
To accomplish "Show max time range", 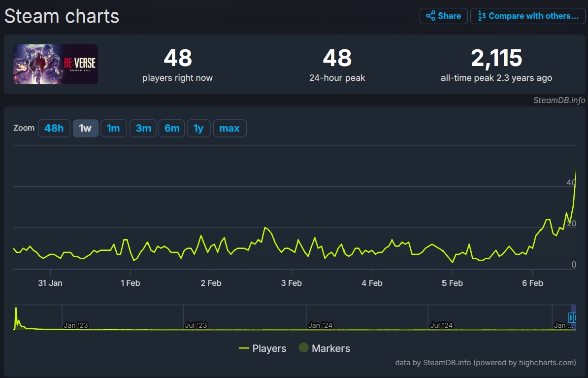I will point(229,128).
